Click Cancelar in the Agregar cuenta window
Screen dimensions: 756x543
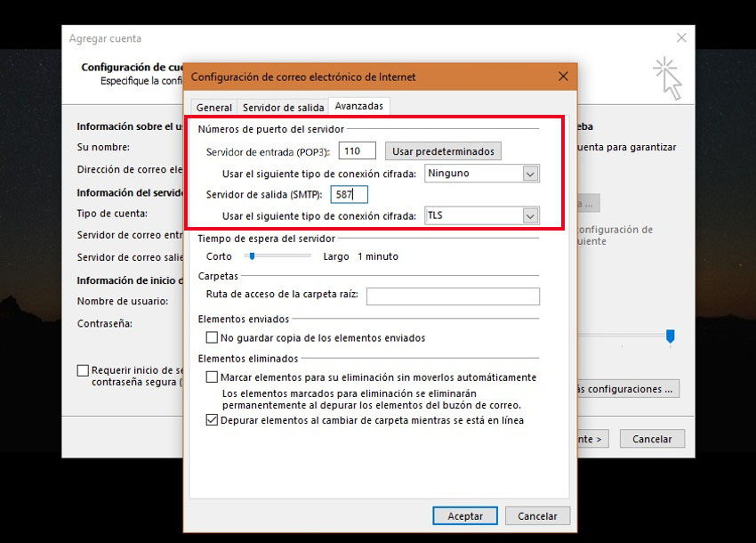click(651, 439)
